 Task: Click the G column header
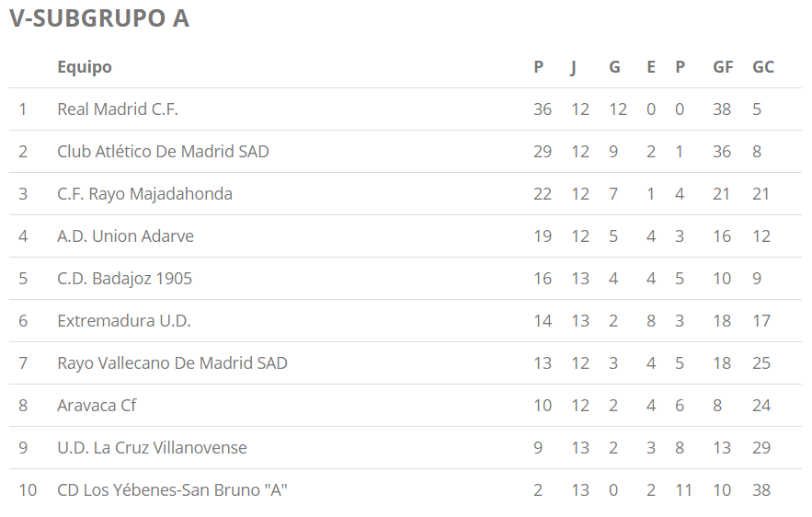(x=614, y=67)
